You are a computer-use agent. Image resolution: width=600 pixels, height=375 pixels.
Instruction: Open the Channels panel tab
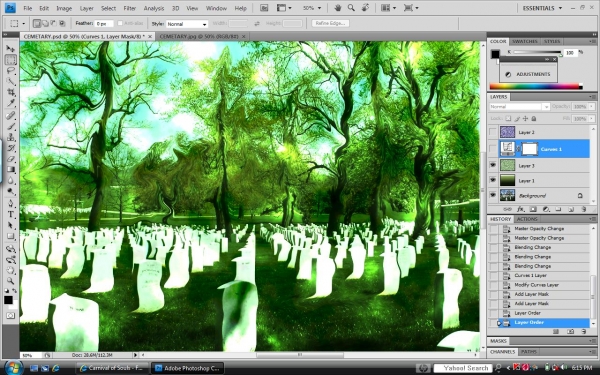click(x=502, y=351)
